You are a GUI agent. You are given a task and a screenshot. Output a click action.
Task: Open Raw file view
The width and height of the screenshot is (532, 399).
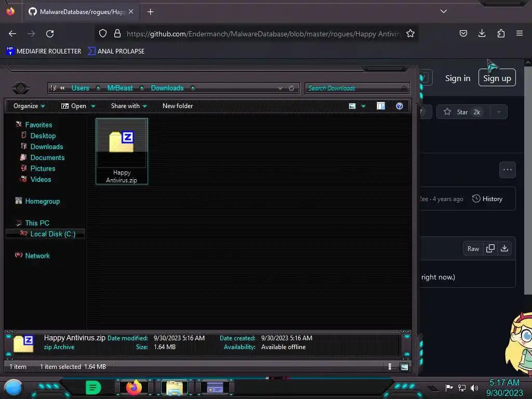pos(473,249)
